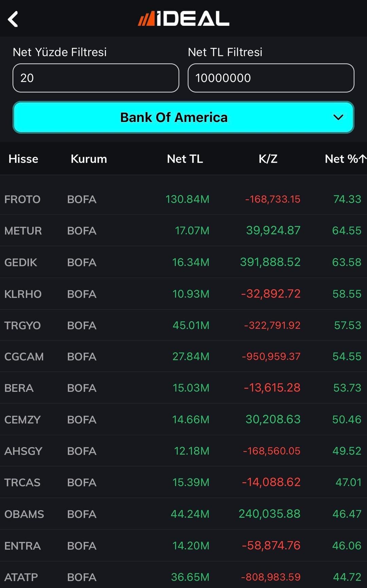Click the Net % sort arrow icon
Viewport: 367px width, 588px height.
point(363,159)
